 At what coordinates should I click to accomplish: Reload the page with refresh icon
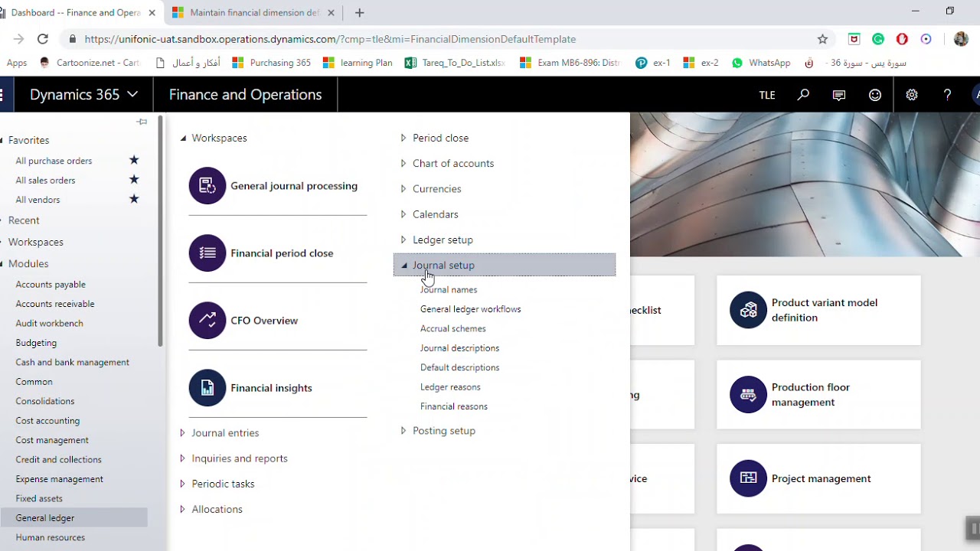pos(43,39)
